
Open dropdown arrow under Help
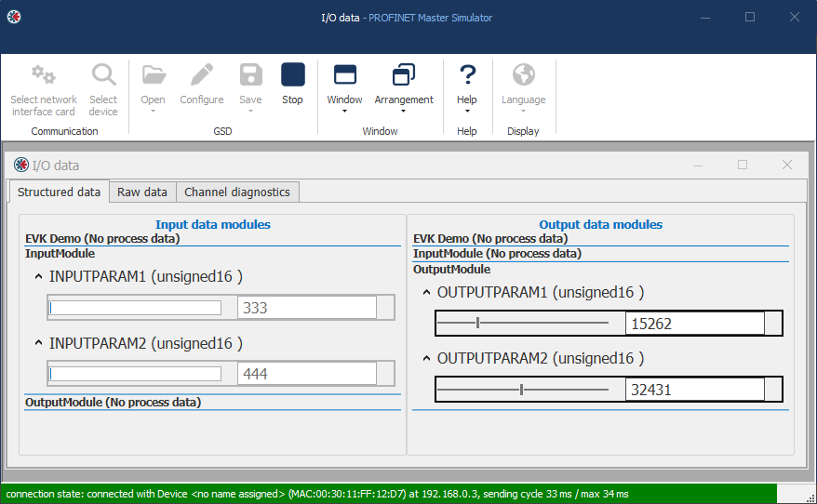click(x=467, y=111)
